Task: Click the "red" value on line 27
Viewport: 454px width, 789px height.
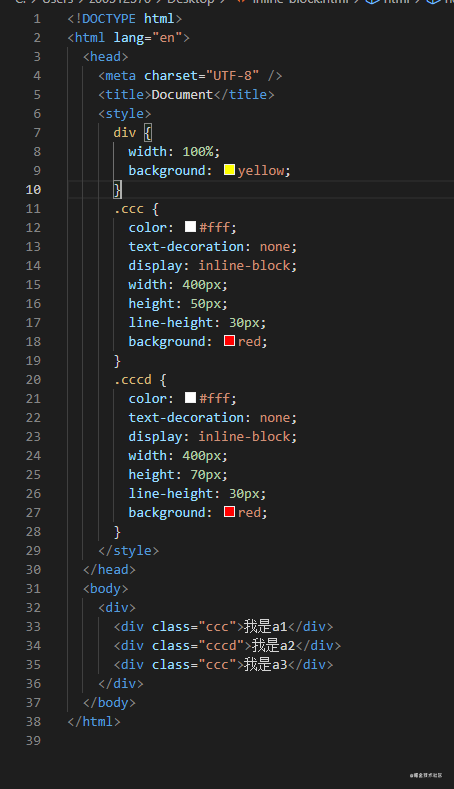Action: coord(249,512)
